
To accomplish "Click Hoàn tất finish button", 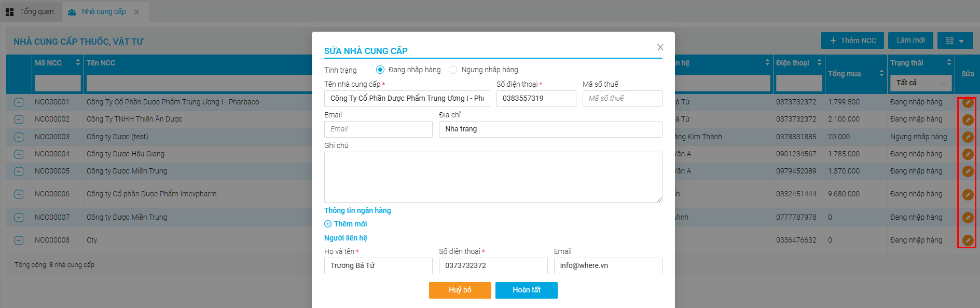I will pyautogui.click(x=526, y=290).
